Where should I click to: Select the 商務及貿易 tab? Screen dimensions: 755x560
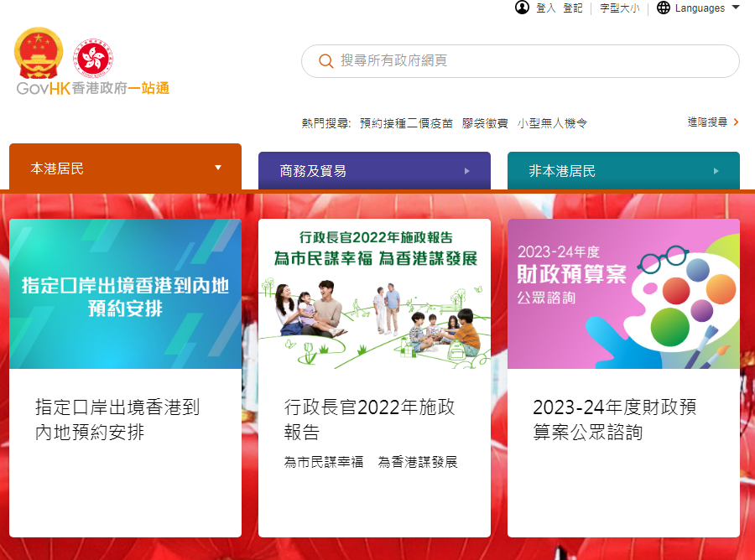coord(374,171)
